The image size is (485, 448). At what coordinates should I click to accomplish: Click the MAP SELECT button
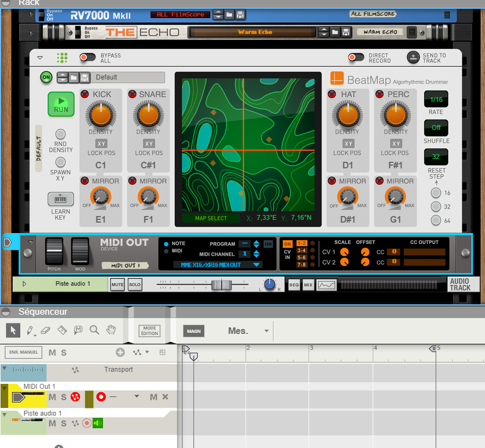coord(210,218)
